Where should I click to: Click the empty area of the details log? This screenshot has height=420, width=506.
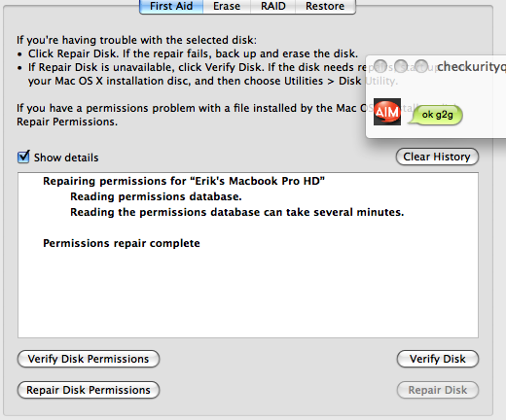coord(248,294)
